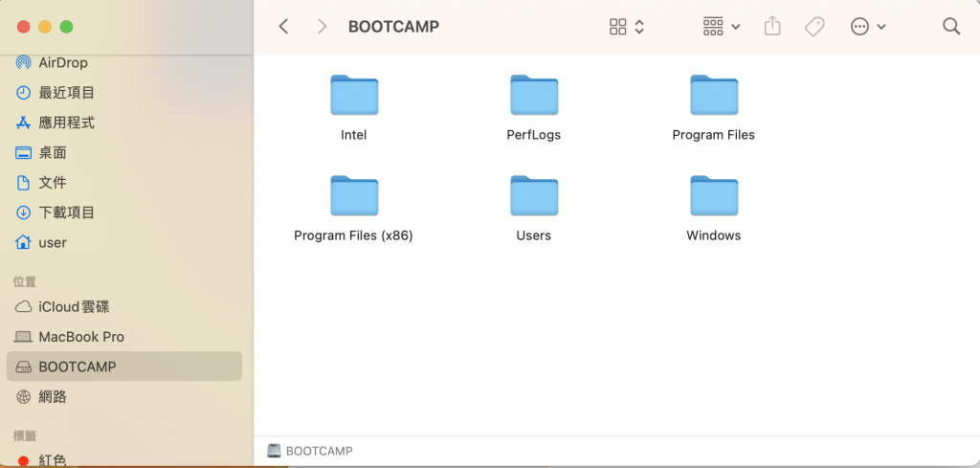980x468 pixels.
Task: Select the Windows folder icon
Action: coord(714,195)
